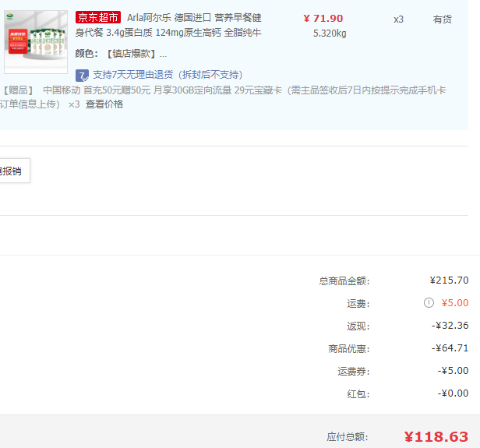Select the 5.320kg weight text

click(330, 34)
